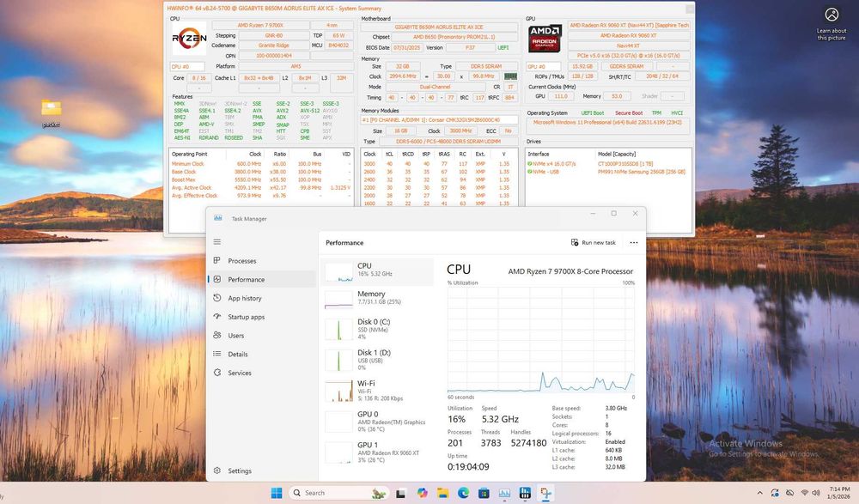This screenshot has width=859, height=504.
Task: Click the Task Manager title bar app icon
Action: 217,218
